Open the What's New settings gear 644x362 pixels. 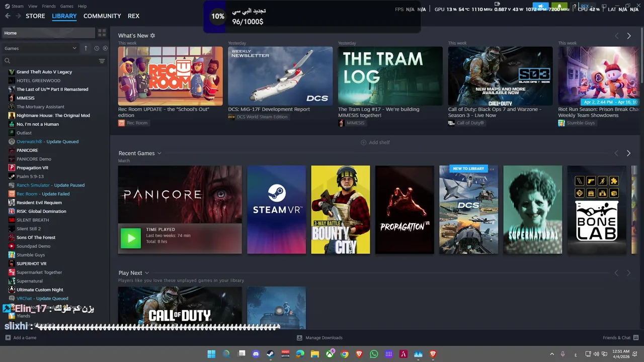tap(152, 36)
